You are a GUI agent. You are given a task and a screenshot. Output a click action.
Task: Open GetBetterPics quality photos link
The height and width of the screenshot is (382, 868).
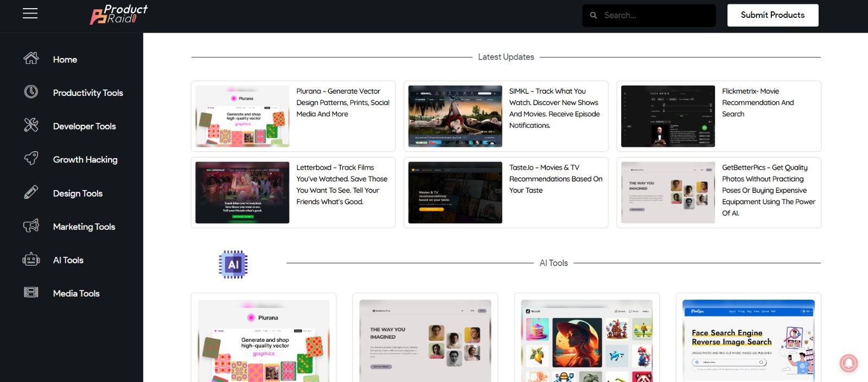tap(769, 190)
